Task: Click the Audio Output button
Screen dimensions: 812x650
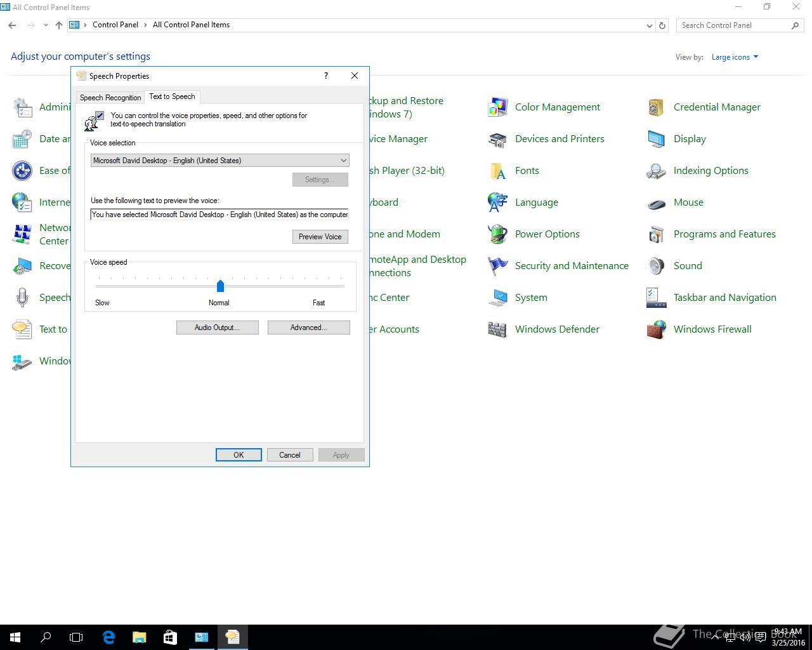Action: [217, 328]
